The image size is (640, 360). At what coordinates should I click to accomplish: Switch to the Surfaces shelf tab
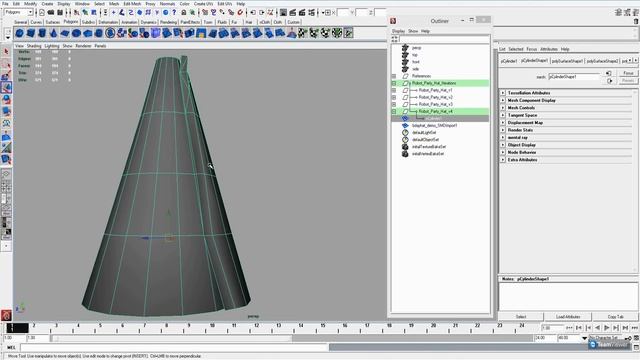click(53, 22)
